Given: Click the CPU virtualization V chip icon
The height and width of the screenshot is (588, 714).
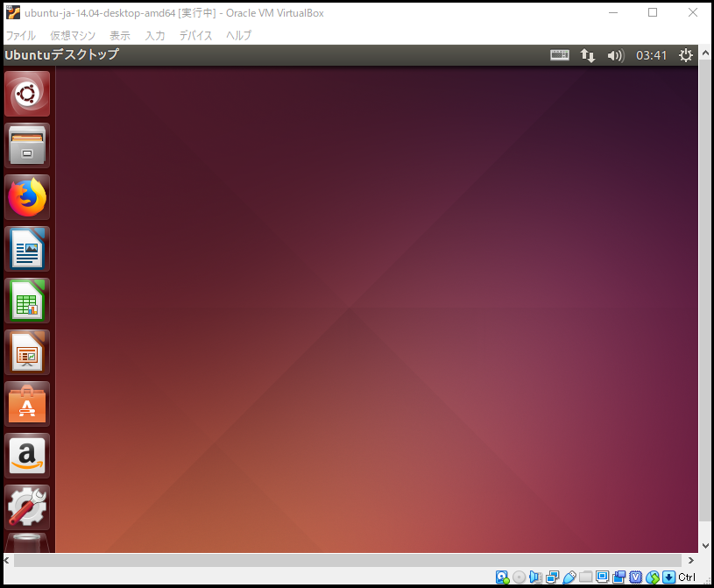Looking at the screenshot, I should click(x=636, y=577).
